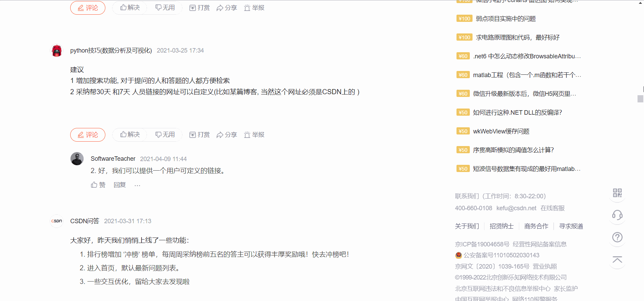Click the page scrollbar thumb
This screenshot has width=644, height=301.
(x=640, y=99)
